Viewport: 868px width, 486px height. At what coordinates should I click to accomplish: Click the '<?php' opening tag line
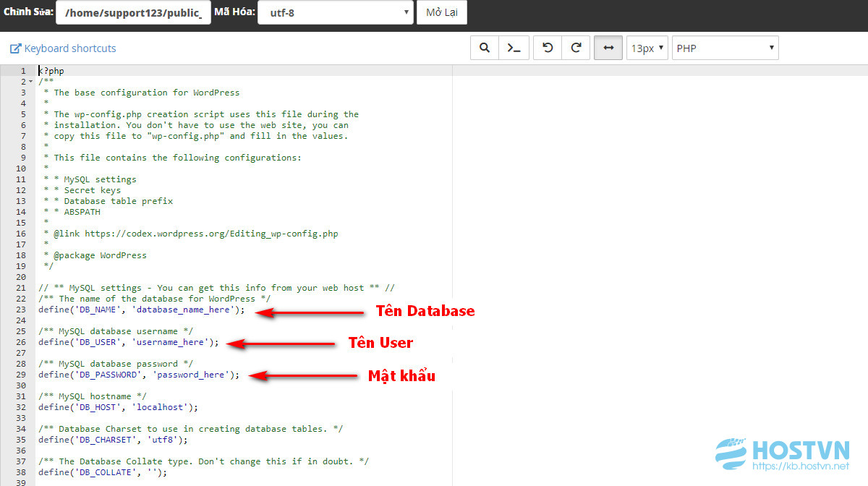(x=51, y=71)
